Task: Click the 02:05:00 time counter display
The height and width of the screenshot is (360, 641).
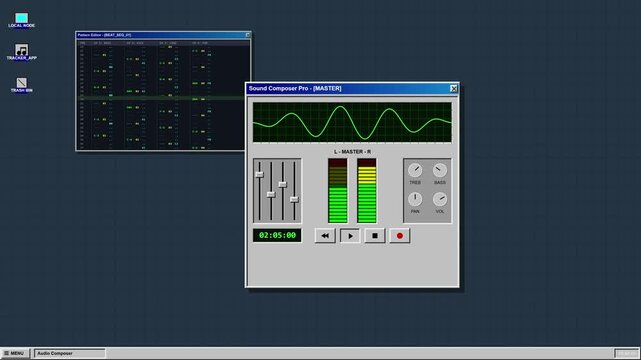Action: click(277, 235)
